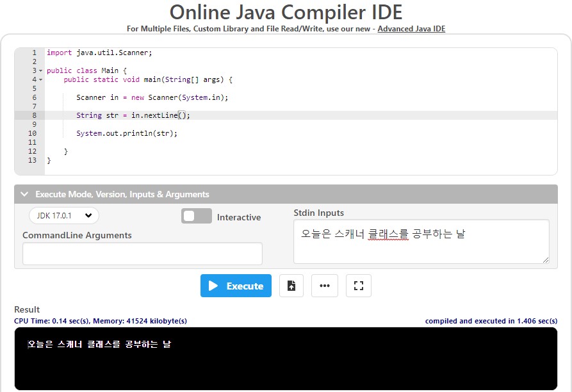The height and width of the screenshot is (392, 572).
Task: Open the JDK 17.0.1 version dropdown
Action: tap(64, 215)
